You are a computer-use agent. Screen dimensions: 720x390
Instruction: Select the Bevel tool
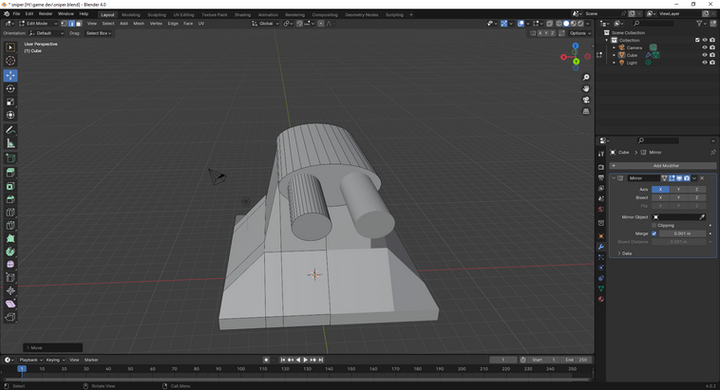point(10,199)
